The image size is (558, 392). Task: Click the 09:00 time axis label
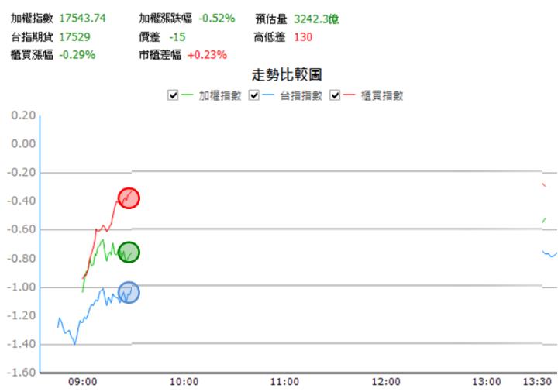click(x=83, y=381)
